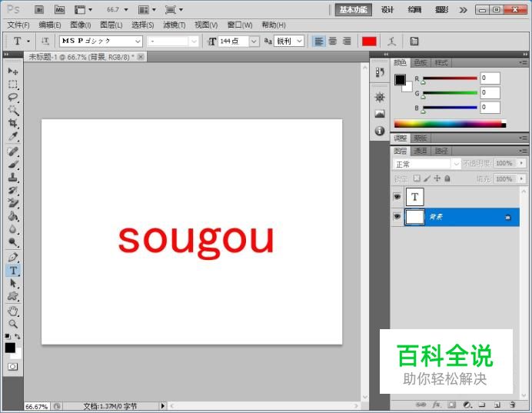
Task: Select the Eraser tool
Action: click(x=13, y=203)
